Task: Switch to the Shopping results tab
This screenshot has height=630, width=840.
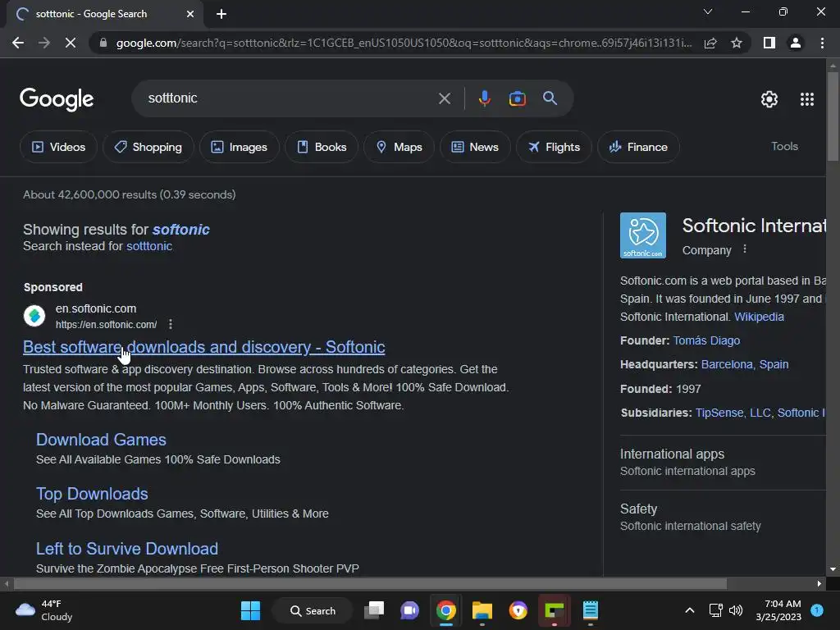Action: pos(148,147)
